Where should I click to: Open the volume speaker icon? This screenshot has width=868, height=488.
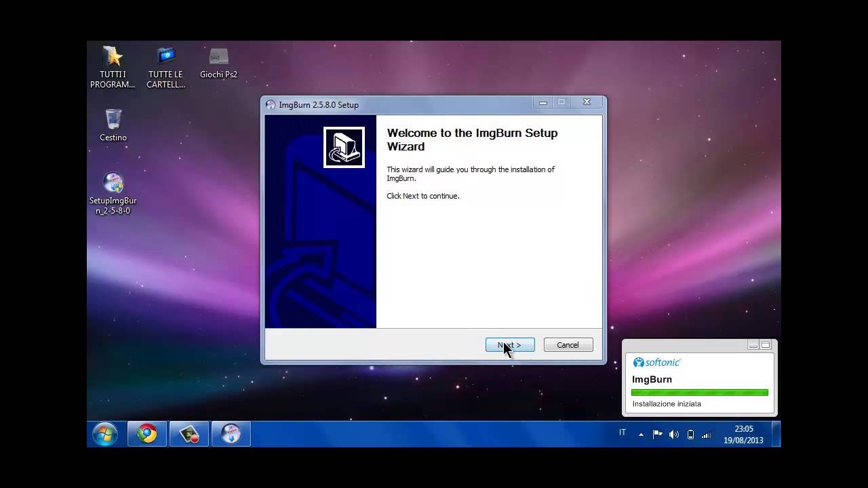674,434
